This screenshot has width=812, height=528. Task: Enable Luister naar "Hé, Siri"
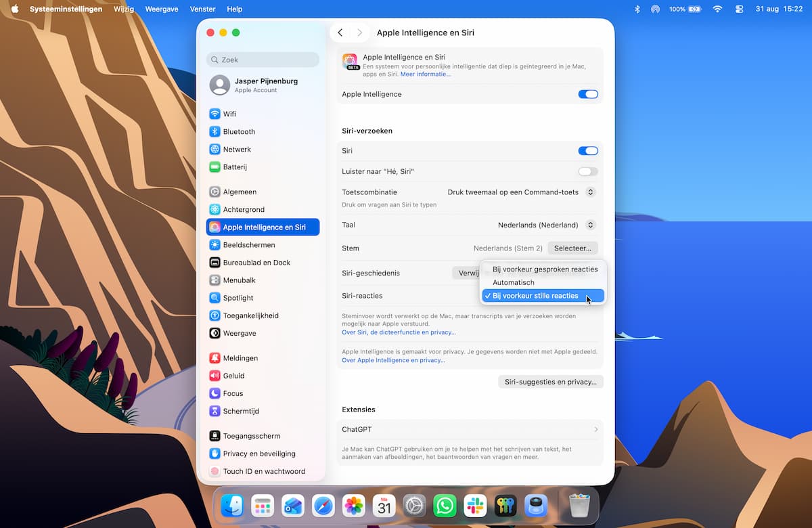point(588,171)
